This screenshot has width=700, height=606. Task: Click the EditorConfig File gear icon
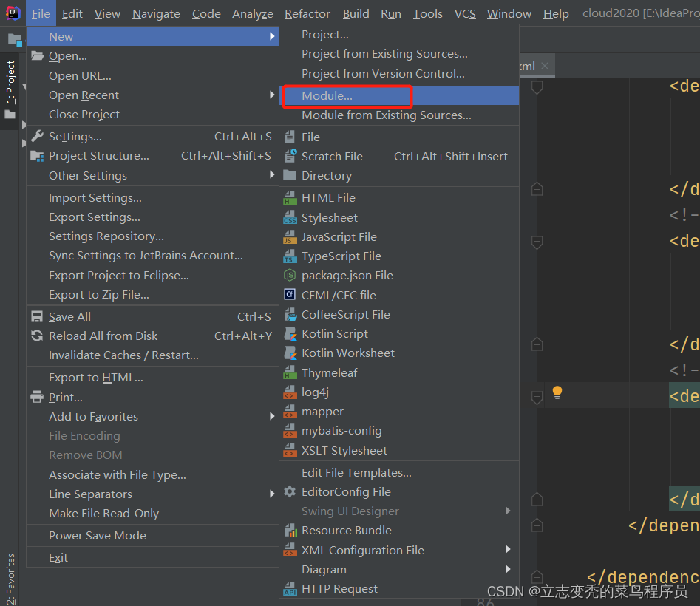[x=290, y=491]
